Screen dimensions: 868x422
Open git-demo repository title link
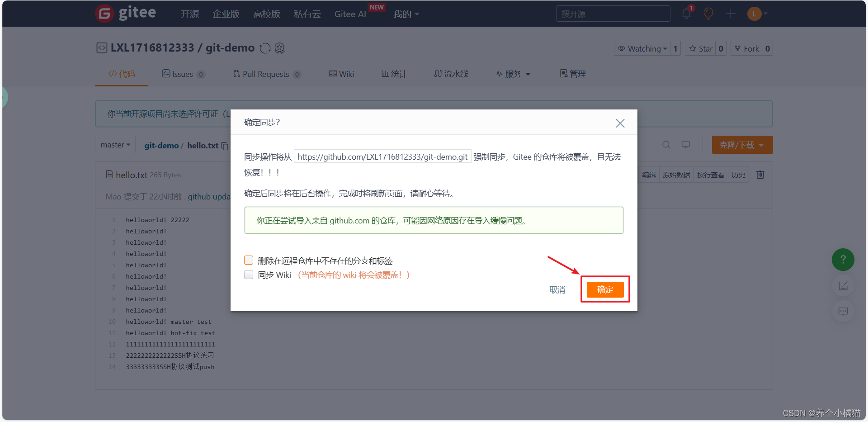pyautogui.click(x=230, y=47)
